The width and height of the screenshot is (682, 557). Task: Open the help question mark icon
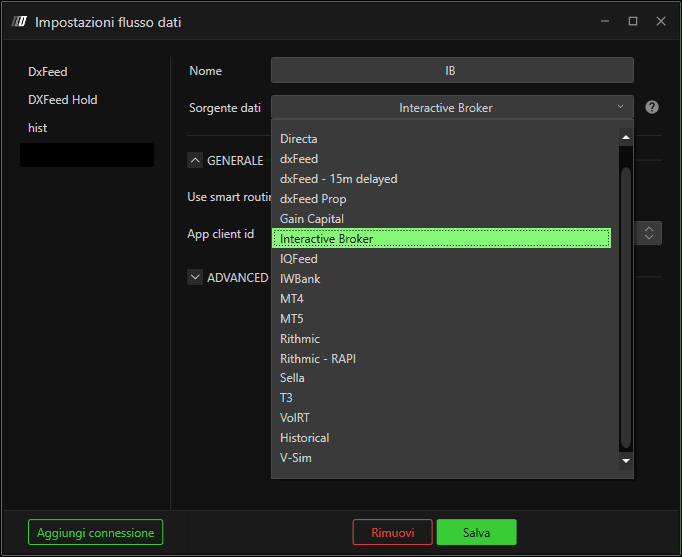(x=652, y=107)
